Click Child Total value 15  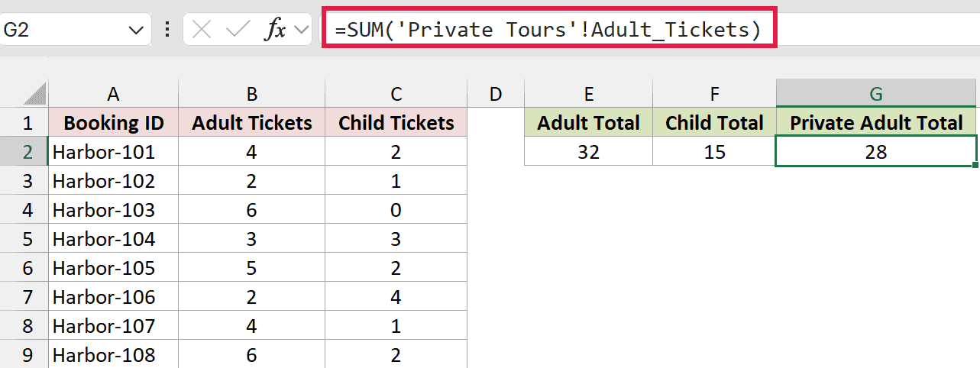tap(714, 152)
